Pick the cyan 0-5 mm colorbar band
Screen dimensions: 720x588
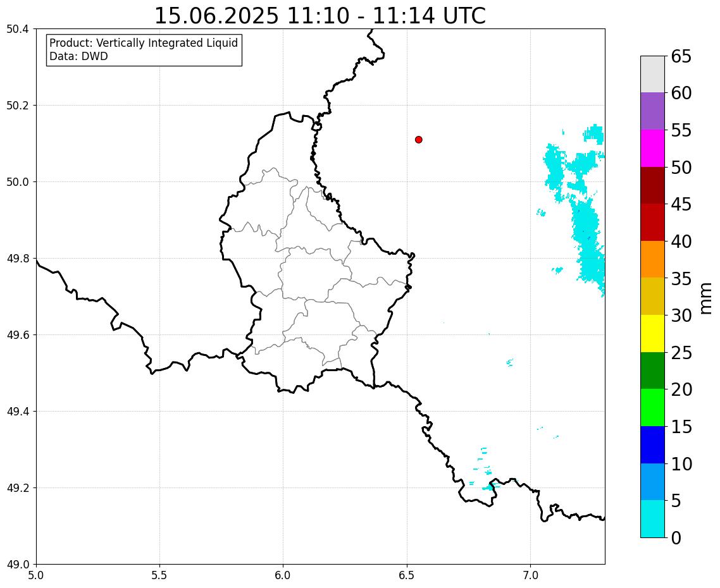point(652,518)
